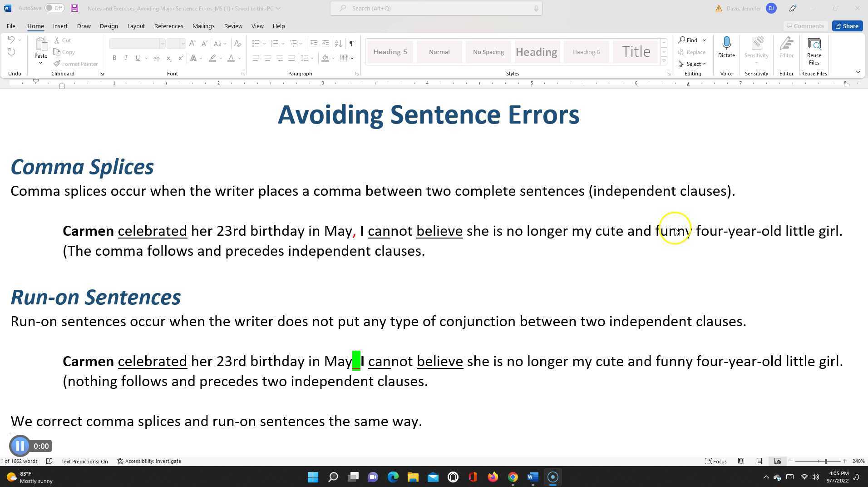This screenshot has height=487, width=868.
Task: Click the Save icon in title bar
Action: (x=74, y=8)
